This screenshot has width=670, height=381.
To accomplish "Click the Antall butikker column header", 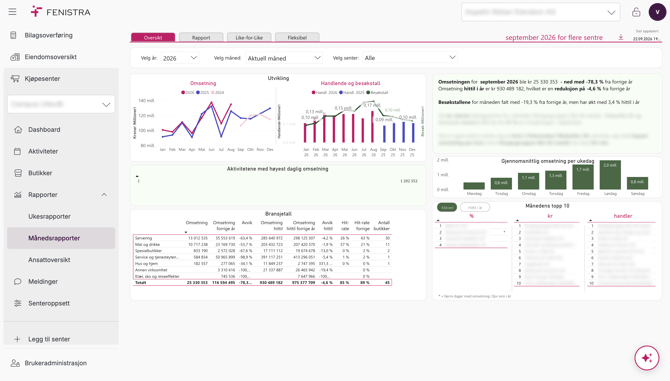I will coord(382,226).
